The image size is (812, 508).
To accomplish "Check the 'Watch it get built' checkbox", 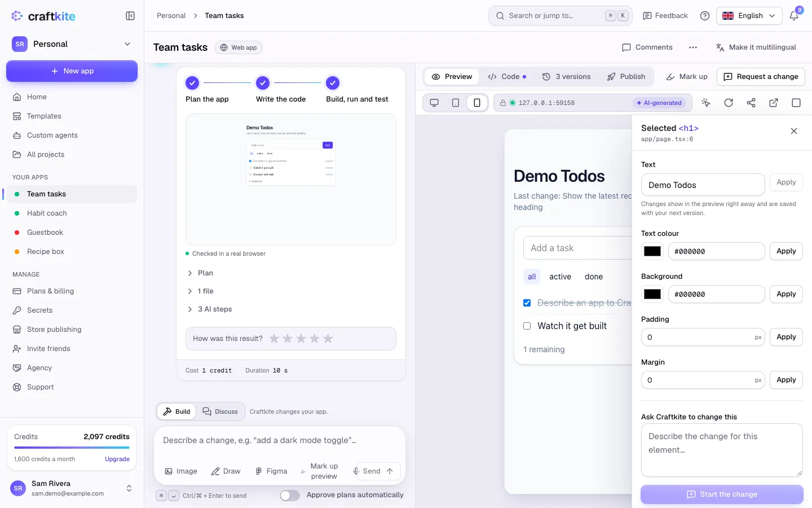I will 527,326.
